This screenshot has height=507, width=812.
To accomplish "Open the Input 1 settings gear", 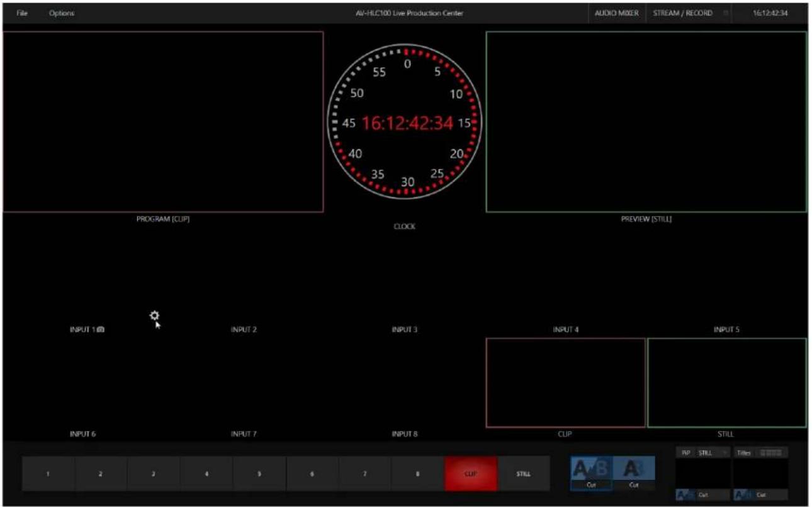I will 154,315.
